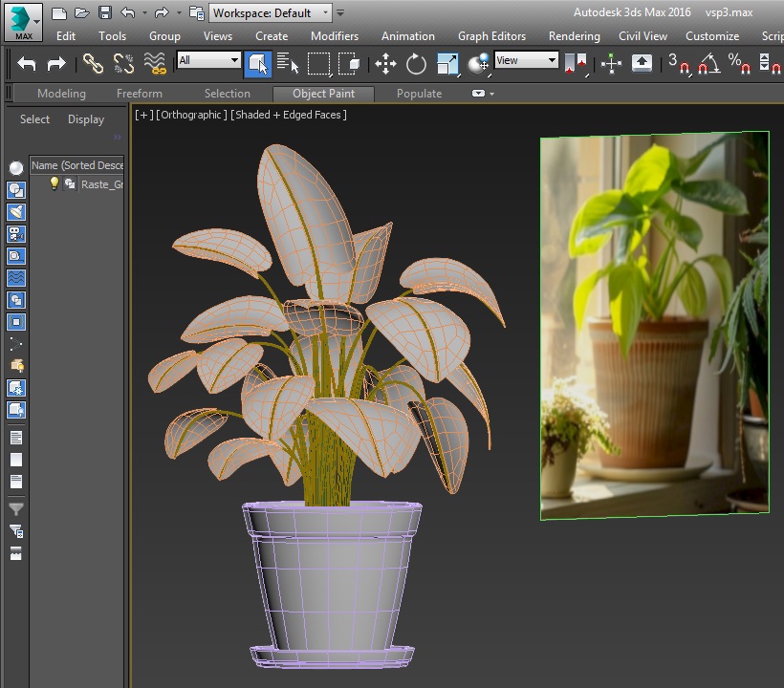Pick the Select and Rotate tool
Screen dimensions: 784x688
click(x=416, y=63)
